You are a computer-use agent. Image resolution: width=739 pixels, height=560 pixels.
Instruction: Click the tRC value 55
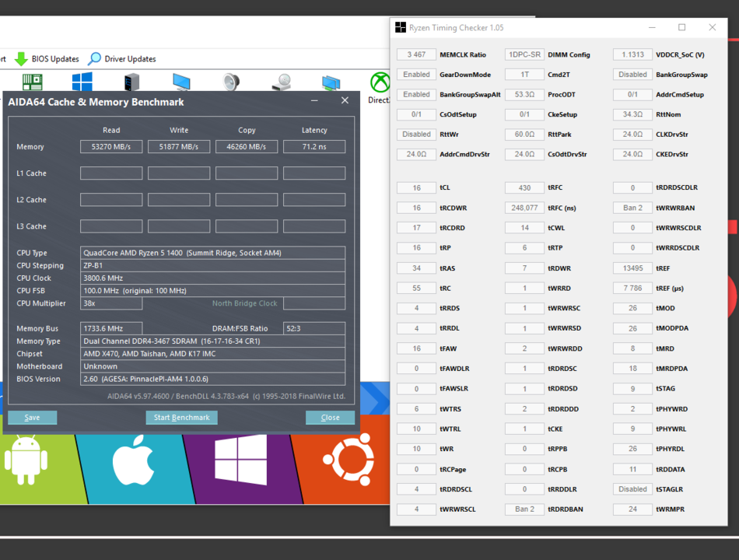(x=416, y=288)
